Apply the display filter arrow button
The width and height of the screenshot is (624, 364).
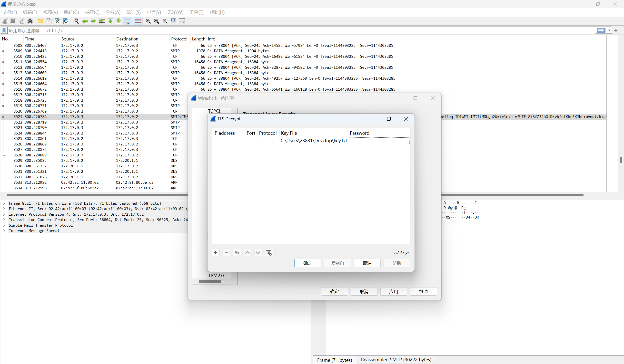[x=601, y=30]
